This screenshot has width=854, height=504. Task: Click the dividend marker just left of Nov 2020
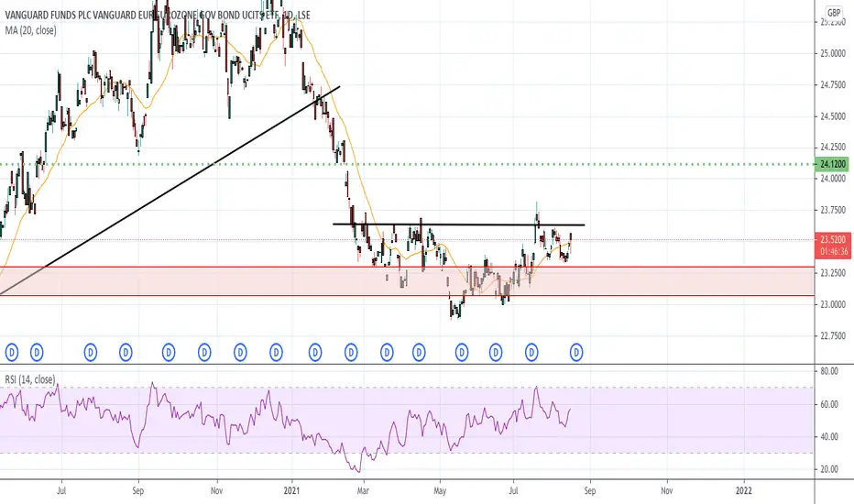tap(204, 353)
